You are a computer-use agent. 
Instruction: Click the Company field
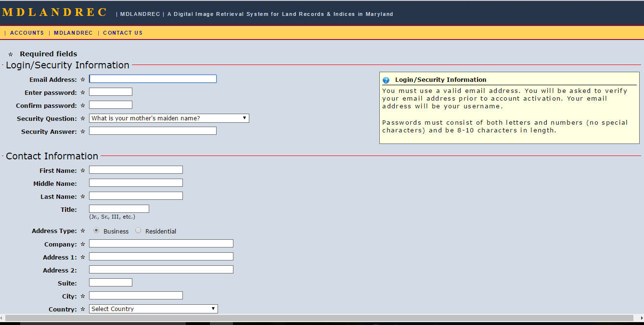click(x=161, y=243)
